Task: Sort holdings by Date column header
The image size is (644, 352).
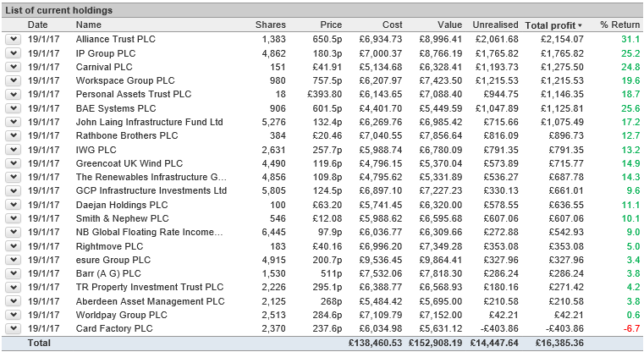Action: 38,25
